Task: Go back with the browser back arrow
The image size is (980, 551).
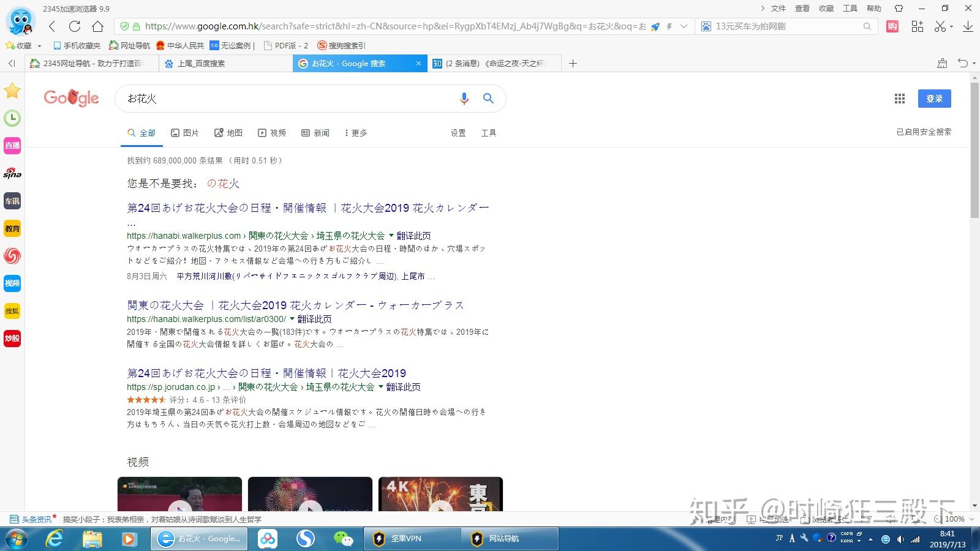Action: coord(52,26)
